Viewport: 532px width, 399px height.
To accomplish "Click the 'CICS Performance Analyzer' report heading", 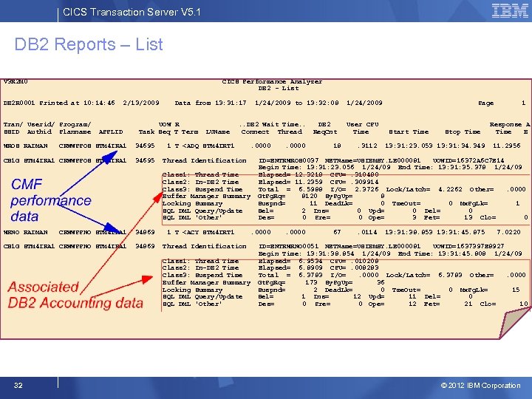I will 272,82.
